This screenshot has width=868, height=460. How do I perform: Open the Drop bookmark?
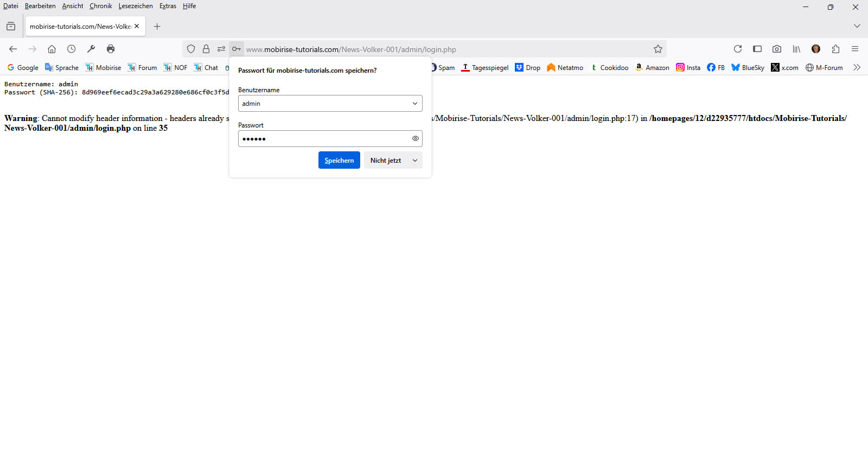click(528, 68)
